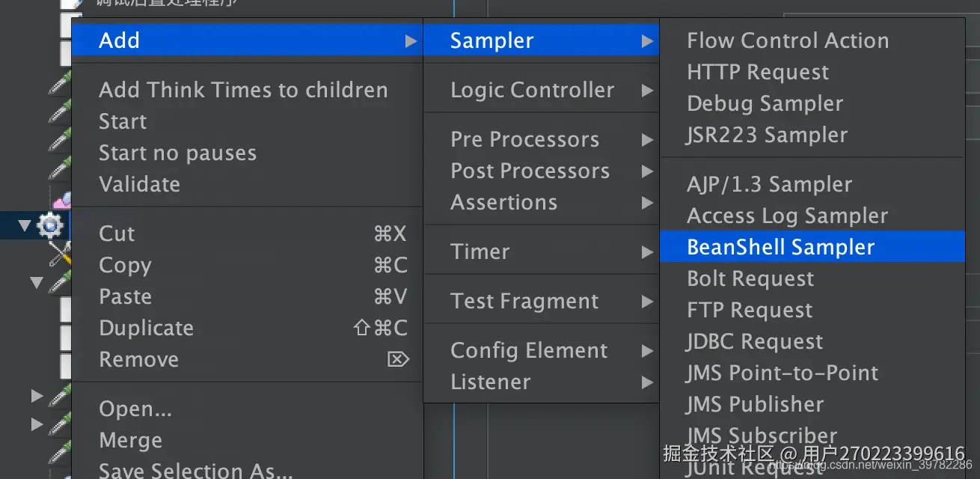Collapse the gear node using its triangle
The width and height of the screenshot is (980, 479).
coord(25,225)
